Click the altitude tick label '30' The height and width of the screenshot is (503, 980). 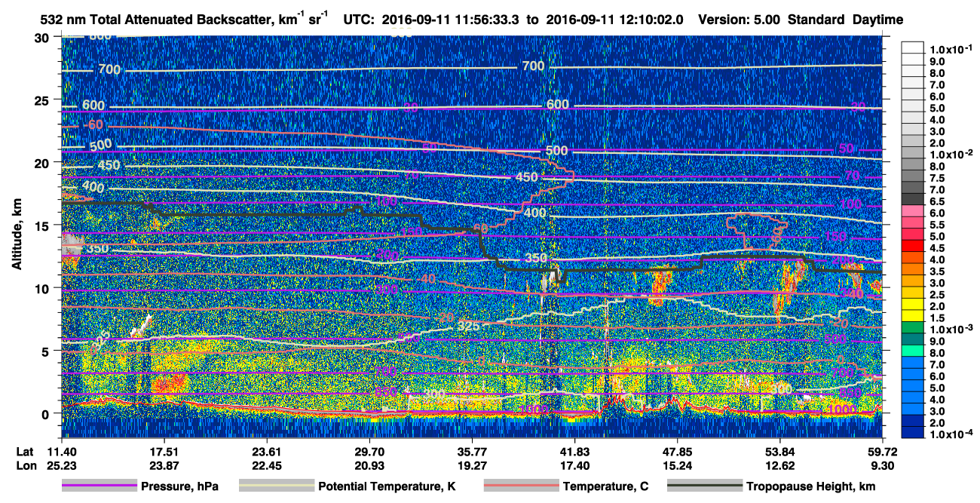tap(44, 37)
